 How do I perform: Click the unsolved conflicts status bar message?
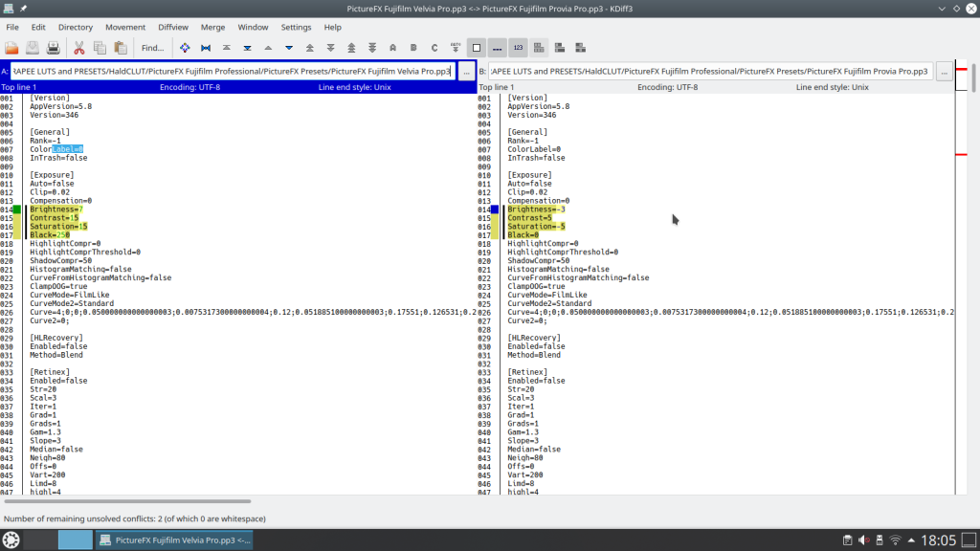pyautogui.click(x=134, y=518)
